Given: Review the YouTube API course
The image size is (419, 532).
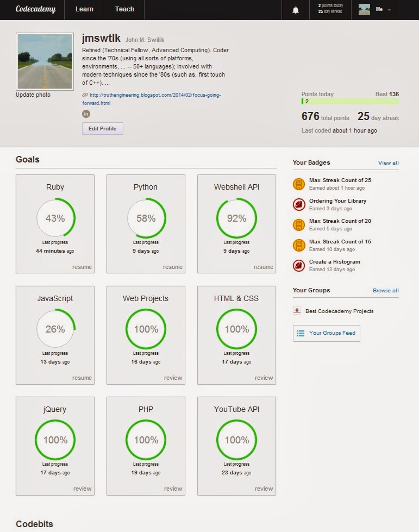Looking at the screenshot, I should tap(264, 489).
